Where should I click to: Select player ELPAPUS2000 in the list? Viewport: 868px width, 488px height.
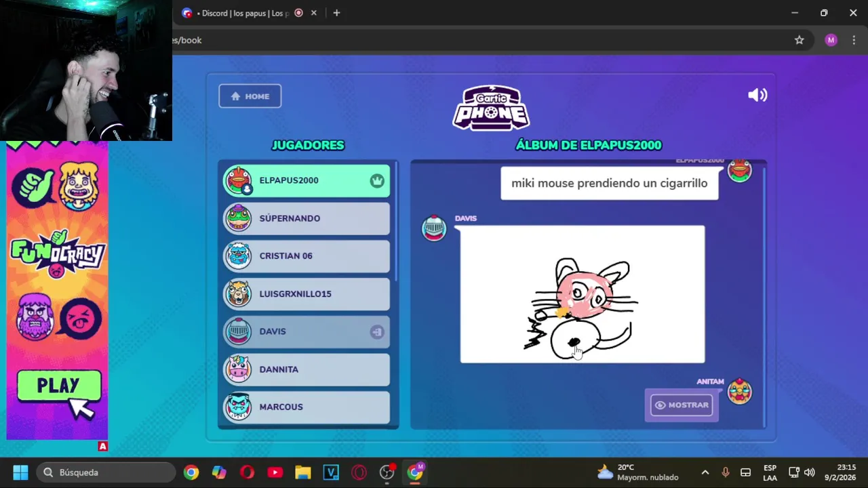coord(307,180)
